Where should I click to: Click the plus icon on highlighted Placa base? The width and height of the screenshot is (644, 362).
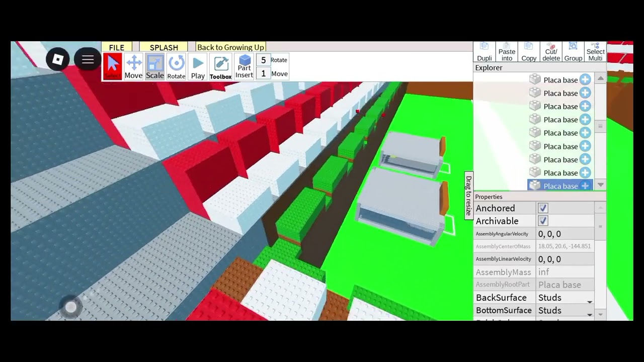(585, 186)
